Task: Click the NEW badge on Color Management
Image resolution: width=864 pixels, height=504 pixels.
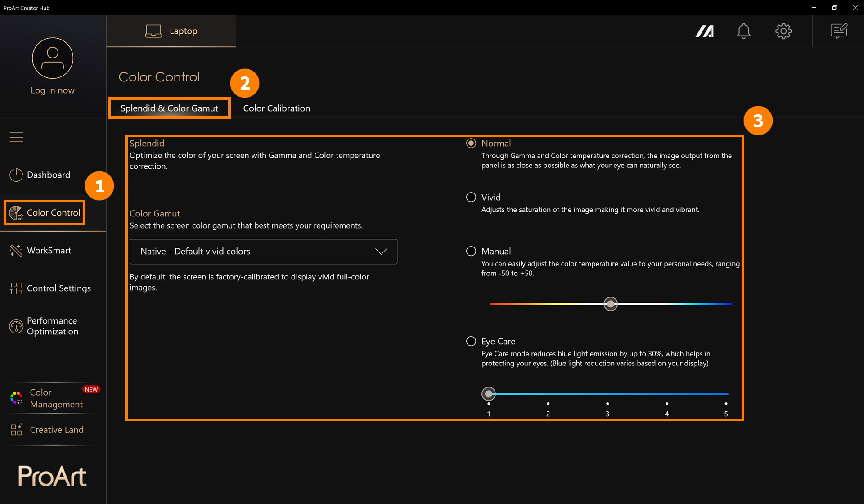Action: click(91, 390)
